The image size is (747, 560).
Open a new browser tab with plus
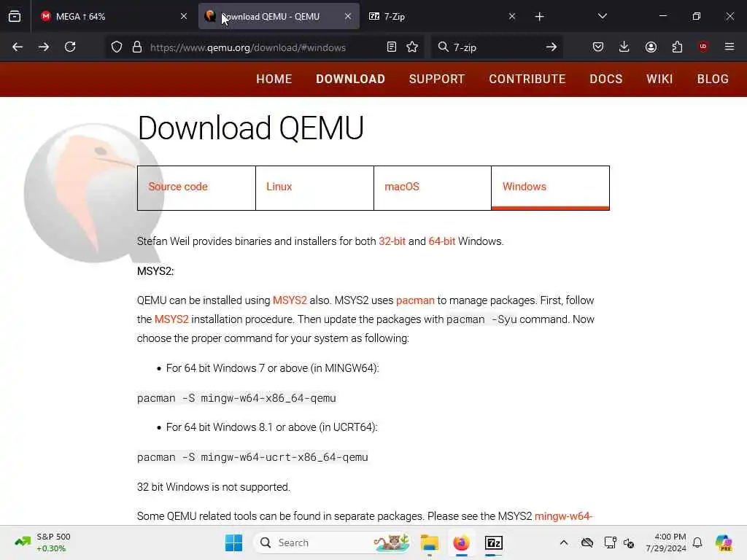pyautogui.click(x=539, y=17)
